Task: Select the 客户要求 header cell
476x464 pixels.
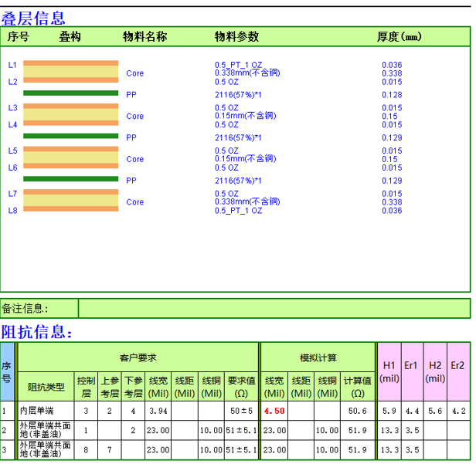Action: 138,358
